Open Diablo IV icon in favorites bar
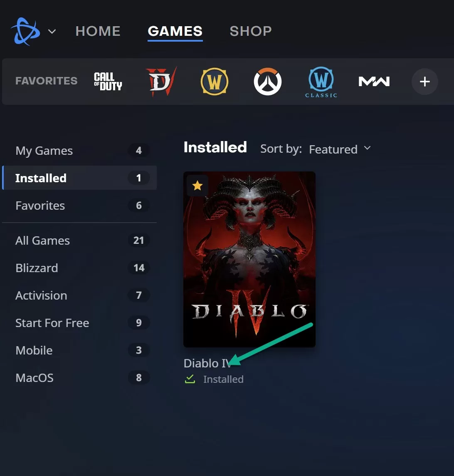 [161, 82]
